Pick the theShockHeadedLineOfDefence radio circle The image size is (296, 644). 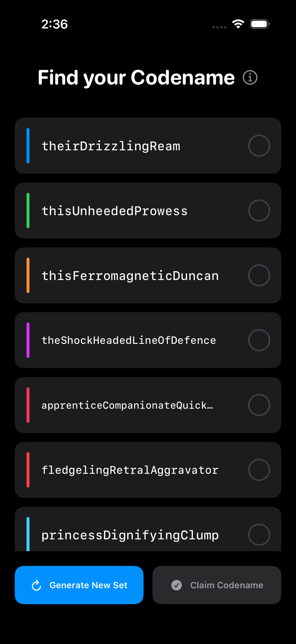(x=259, y=340)
